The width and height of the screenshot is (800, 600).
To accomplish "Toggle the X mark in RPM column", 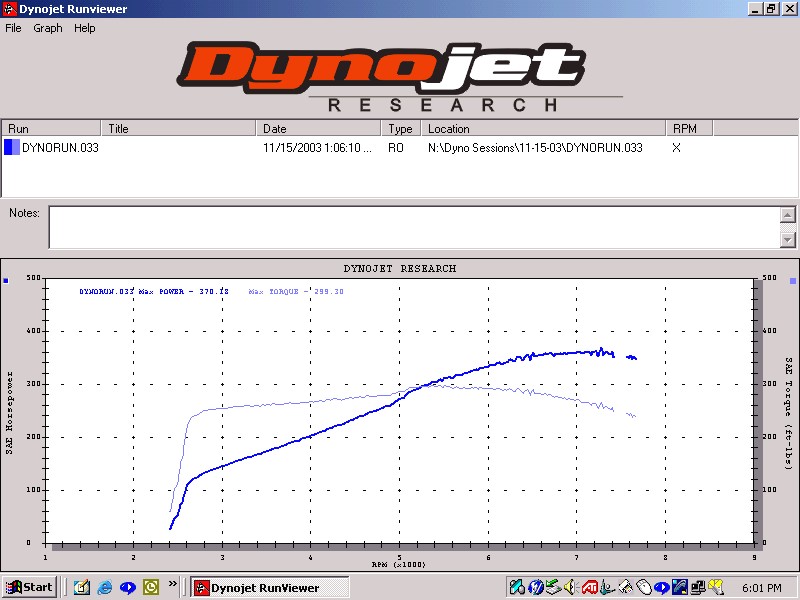I will pos(677,147).
